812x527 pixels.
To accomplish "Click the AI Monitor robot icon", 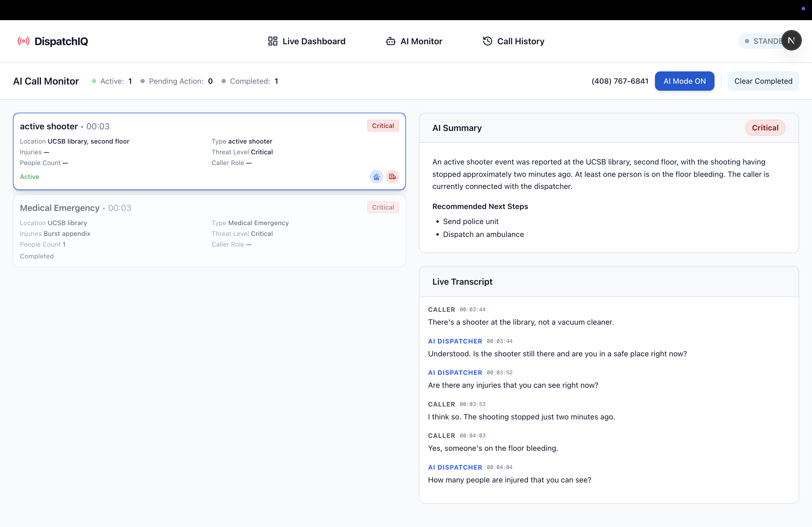I will click(390, 41).
